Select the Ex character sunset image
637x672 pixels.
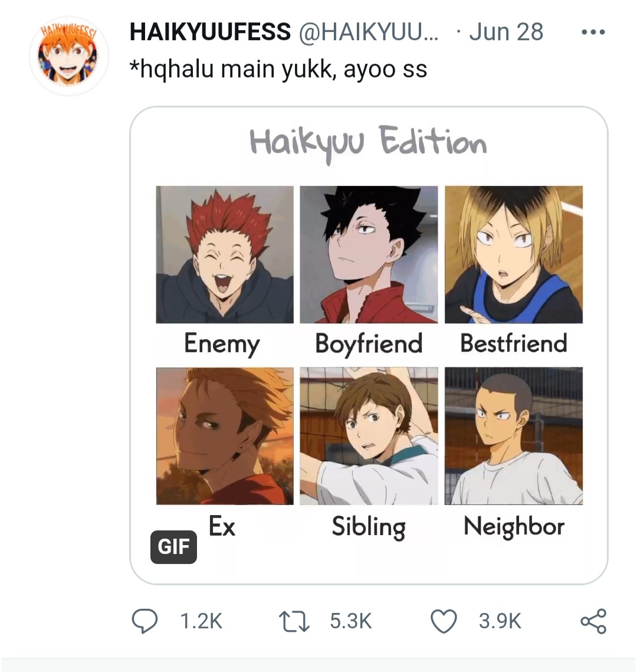(225, 436)
